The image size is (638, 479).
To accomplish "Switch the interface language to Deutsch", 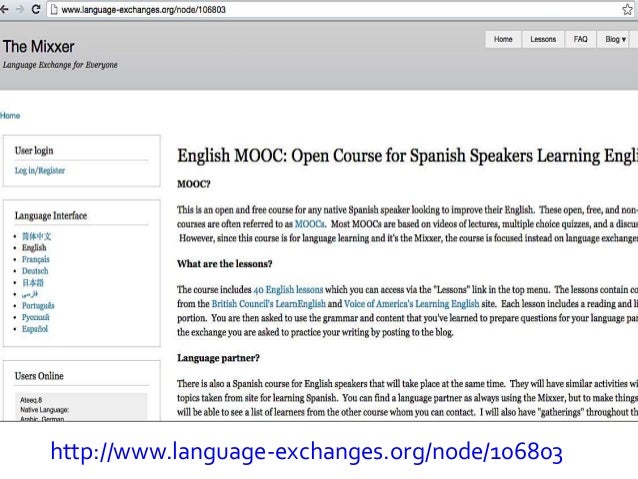I will (x=35, y=271).
